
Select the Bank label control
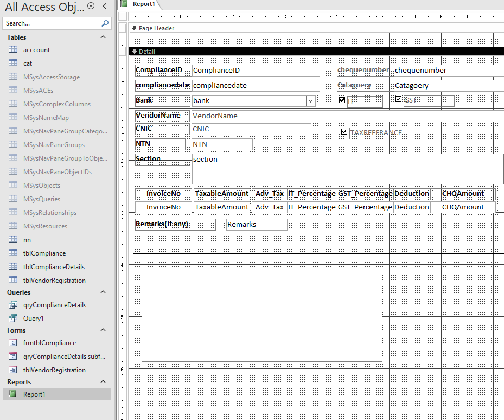click(163, 100)
